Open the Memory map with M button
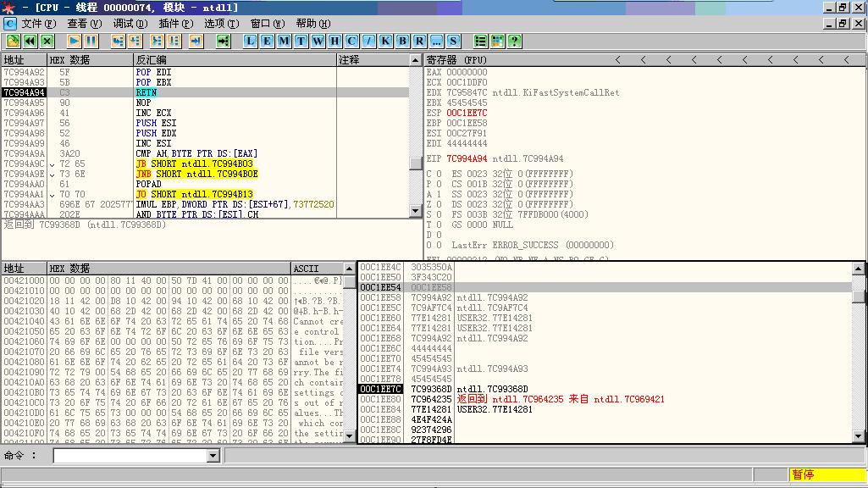Screen dimensions: 868x488 click(x=284, y=41)
